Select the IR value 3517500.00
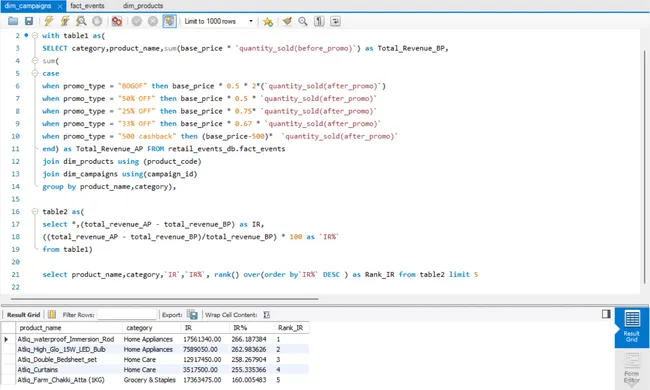Image resolution: width=650 pixels, height=390 pixels. pos(204,370)
